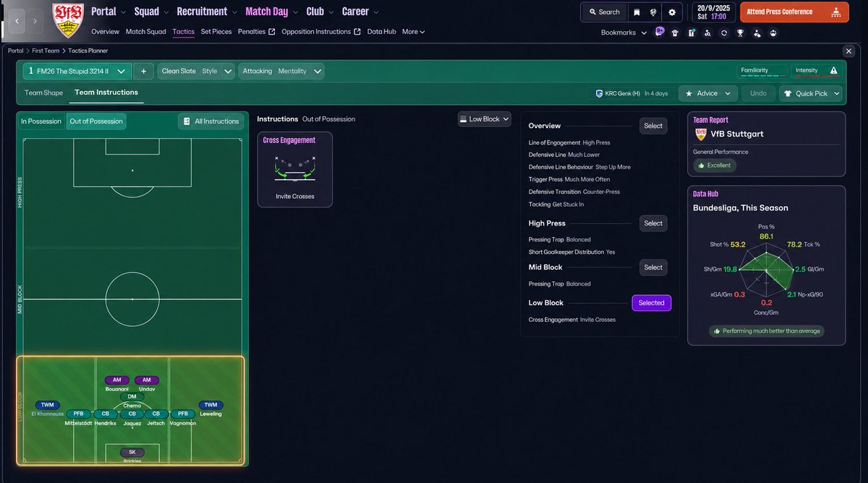Click the Intensity warning triangle icon
This screenshot has width=868, height=483.
(x=834, y=71)
